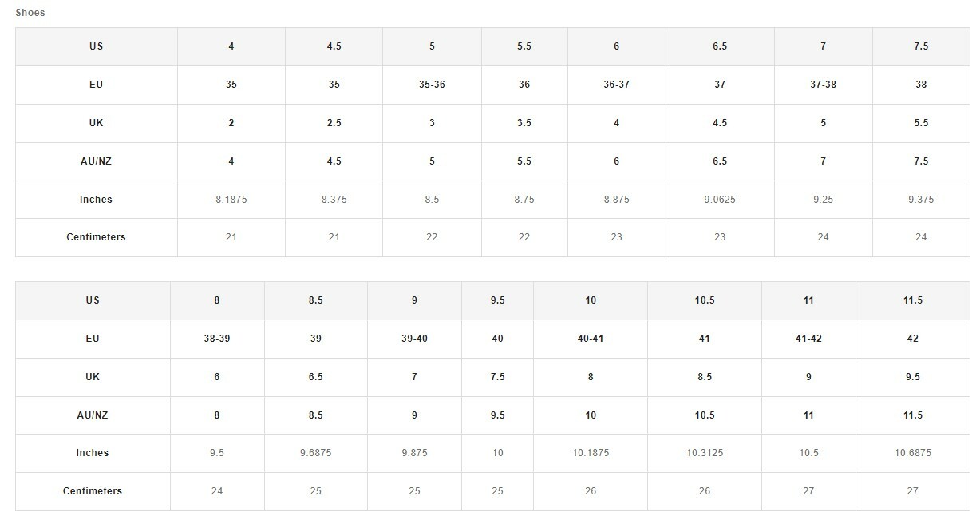The width and height of the screenshot is (980, 520).
Task: Click the EU size 42 cell
Action: pos(913,339)
